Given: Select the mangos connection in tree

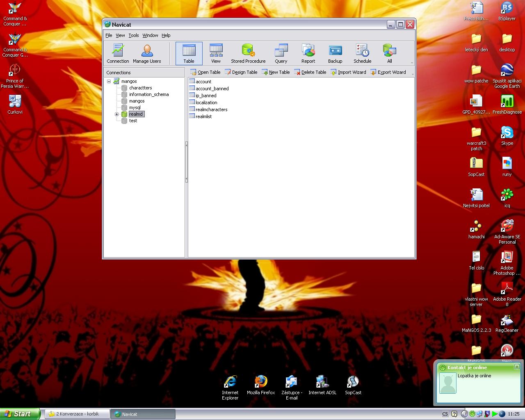Looking at the screenshot, I should click(x=129, y=81).
